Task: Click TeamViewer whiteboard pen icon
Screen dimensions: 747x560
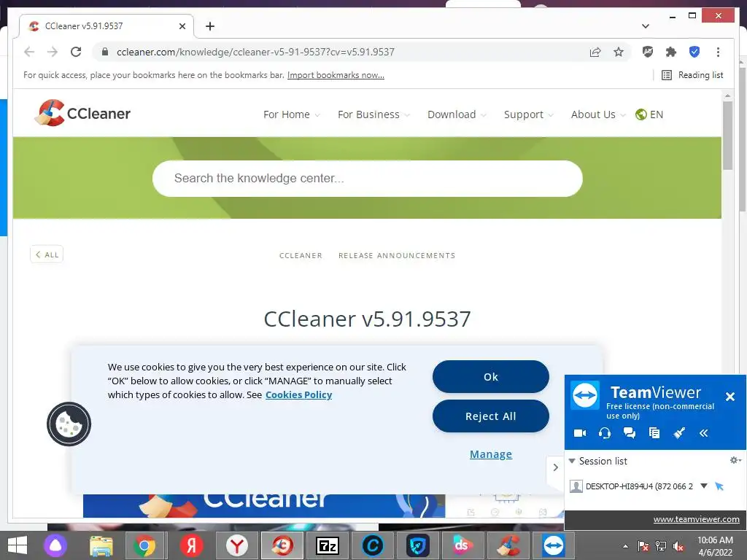Action: [679, 433]
